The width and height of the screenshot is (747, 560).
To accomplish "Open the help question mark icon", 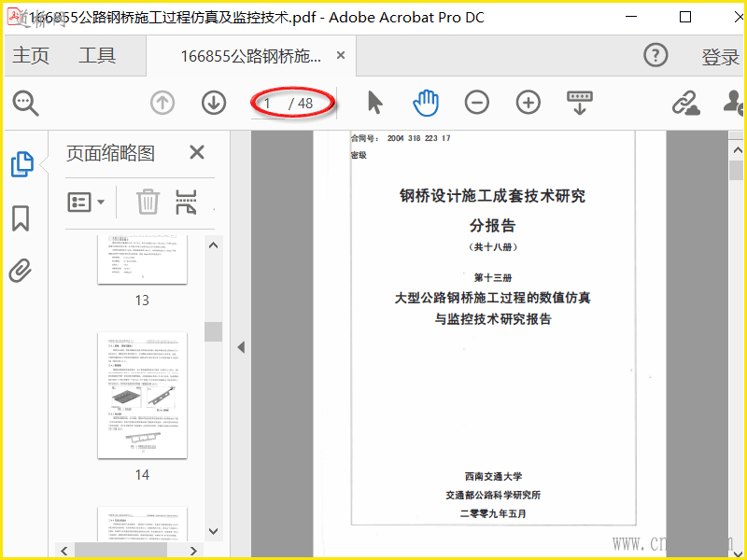I will click(655, 55).
